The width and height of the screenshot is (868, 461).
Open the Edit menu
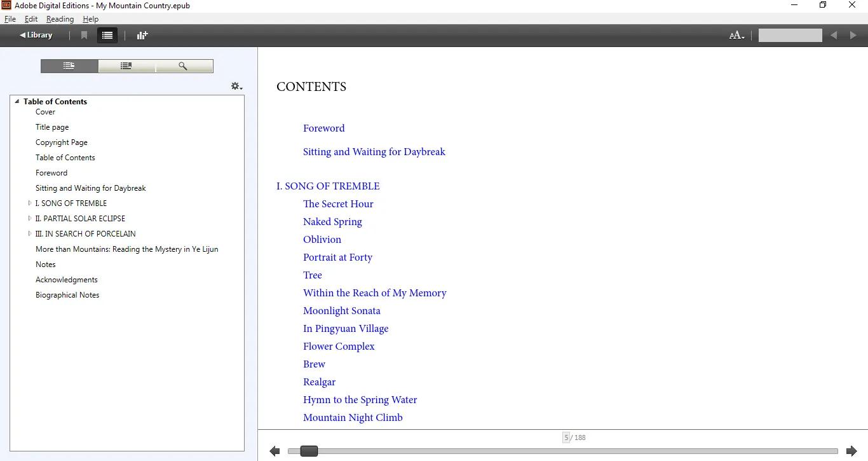pyautogui.click(x=31, y=19)
